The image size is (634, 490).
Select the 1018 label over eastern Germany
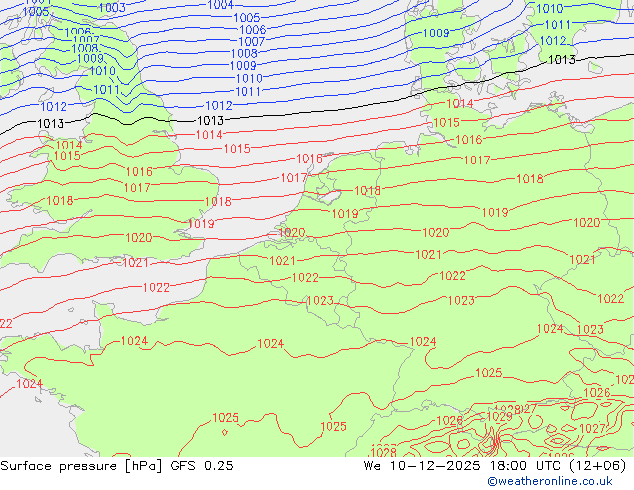click(530, 178)
